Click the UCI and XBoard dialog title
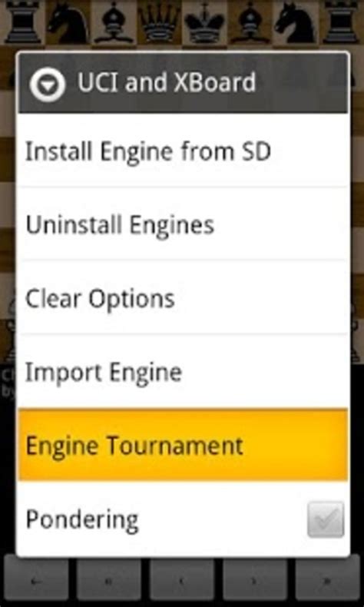Viewport: 364px width, 607px height. coord(167,82)
